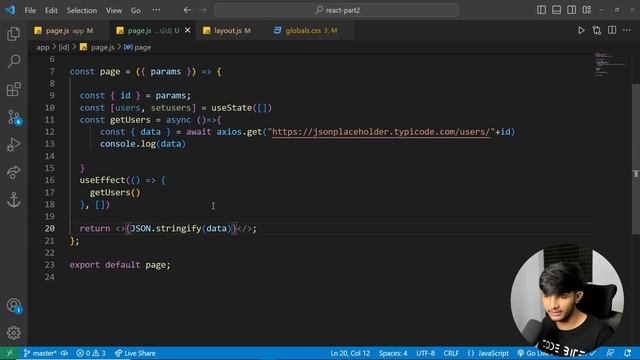Click the editor vertical scrollbar
Screen dimensions: 640x360
coord(636,159)
